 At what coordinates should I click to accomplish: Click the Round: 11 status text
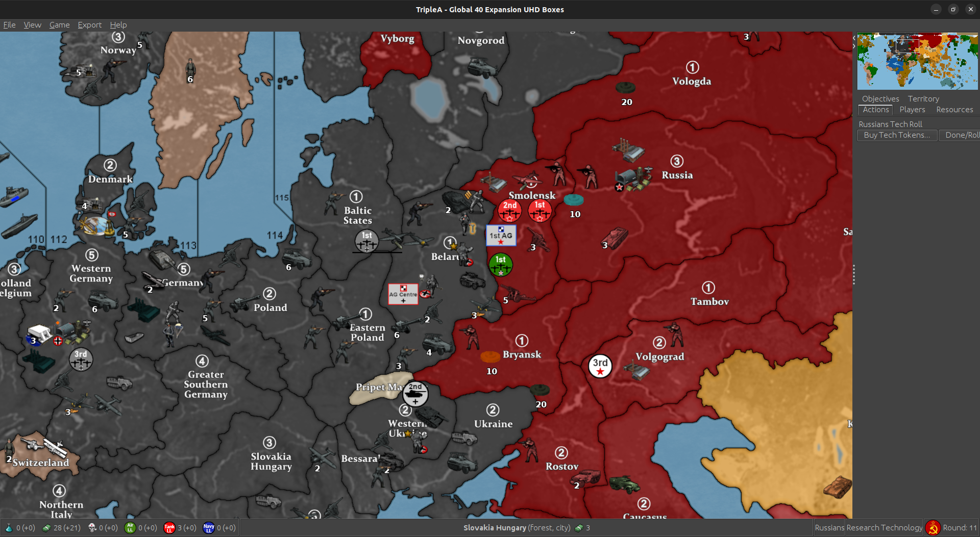pyautogui.click(x=960, y=528)
